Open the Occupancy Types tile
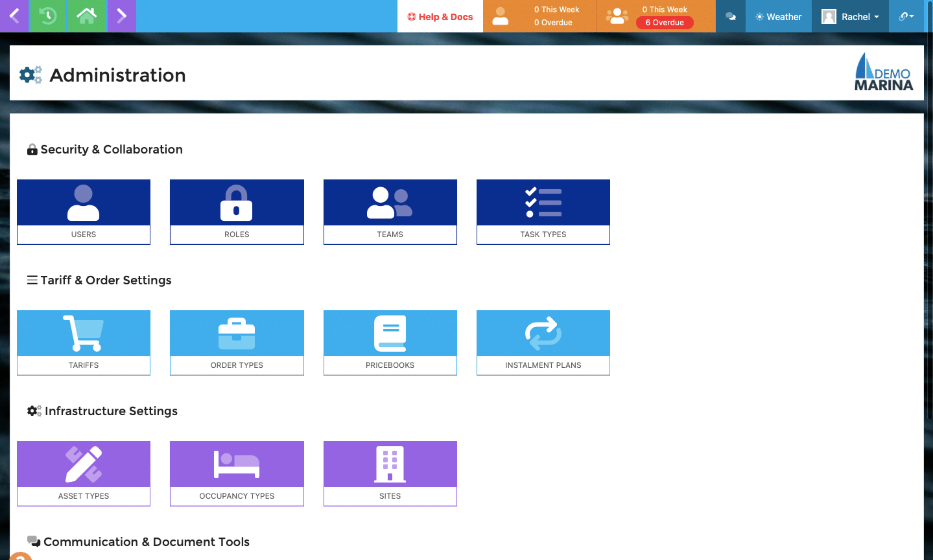The image size is (933, 560). pos(237,473)
